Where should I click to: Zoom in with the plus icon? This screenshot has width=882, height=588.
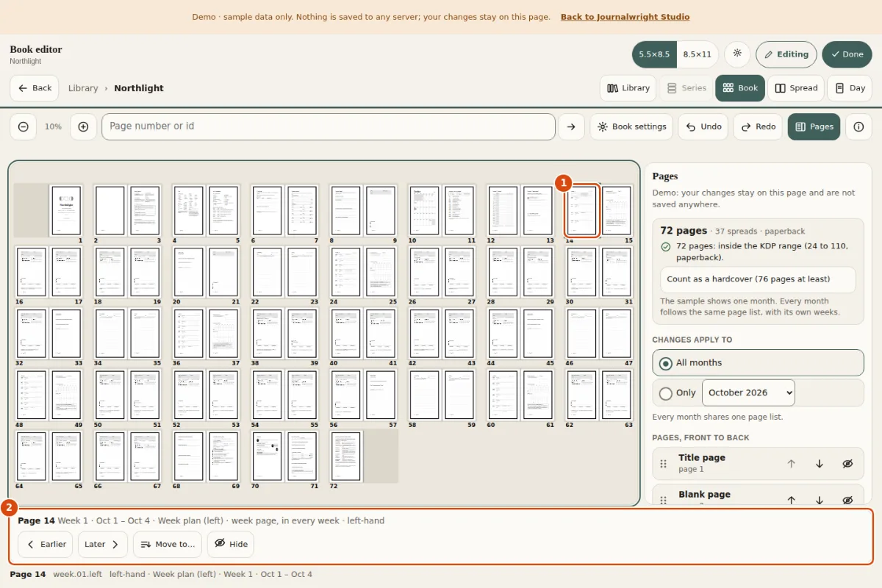tap(83, 126)
